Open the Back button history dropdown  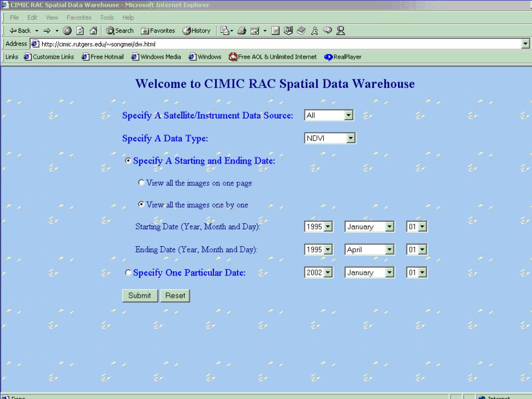[37, 31]
